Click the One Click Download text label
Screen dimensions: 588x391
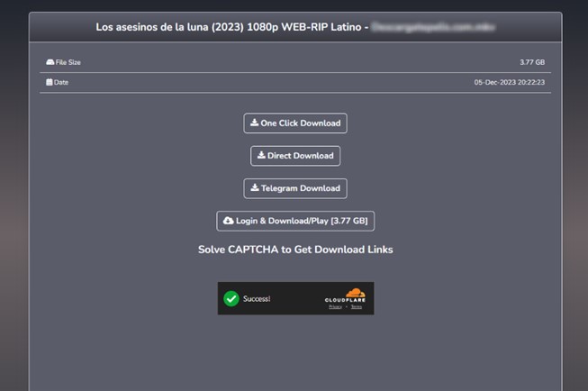(301, 123)
